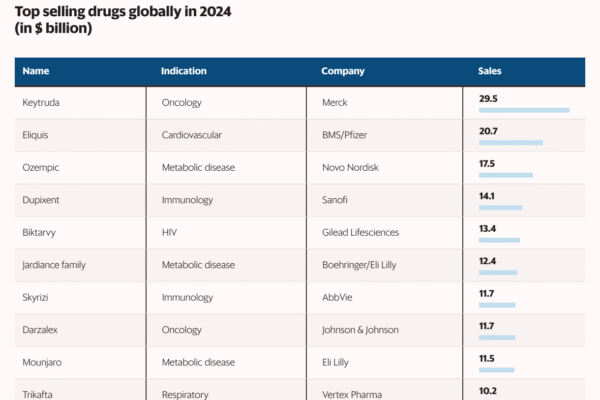Select the Dupixent drug name
Image resolution: width=600 pixels, height=400 pixels.
43,200
